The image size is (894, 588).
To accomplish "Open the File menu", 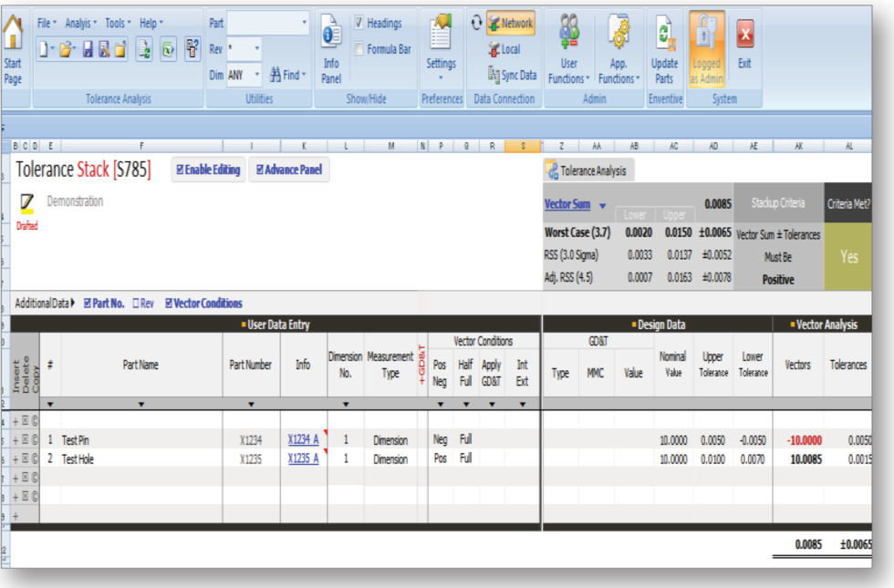I will (46, 23).
